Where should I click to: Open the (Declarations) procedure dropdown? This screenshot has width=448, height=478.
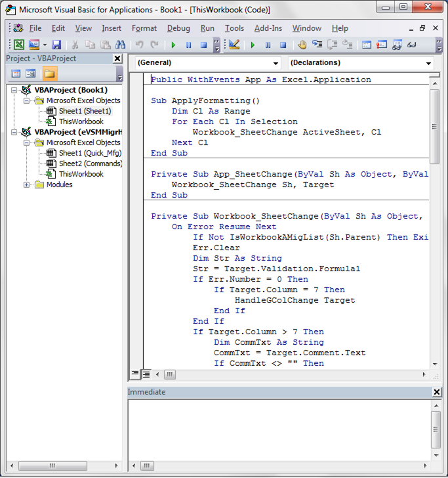[428, 63]
